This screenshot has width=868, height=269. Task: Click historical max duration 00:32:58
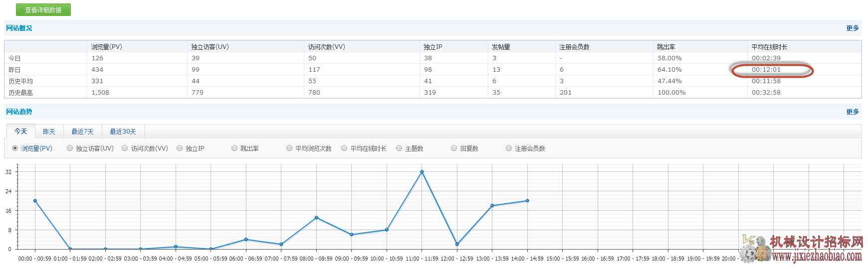pos(766,93)
